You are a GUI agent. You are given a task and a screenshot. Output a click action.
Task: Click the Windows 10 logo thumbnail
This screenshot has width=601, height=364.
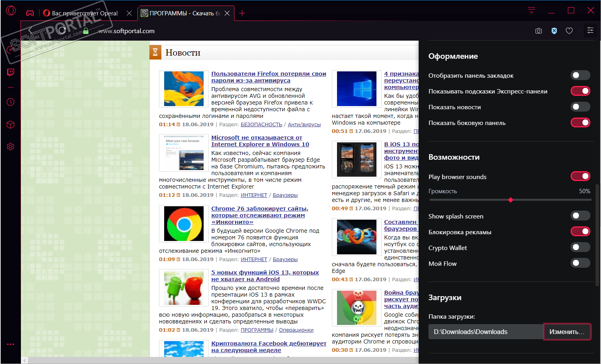click(357, 89)
